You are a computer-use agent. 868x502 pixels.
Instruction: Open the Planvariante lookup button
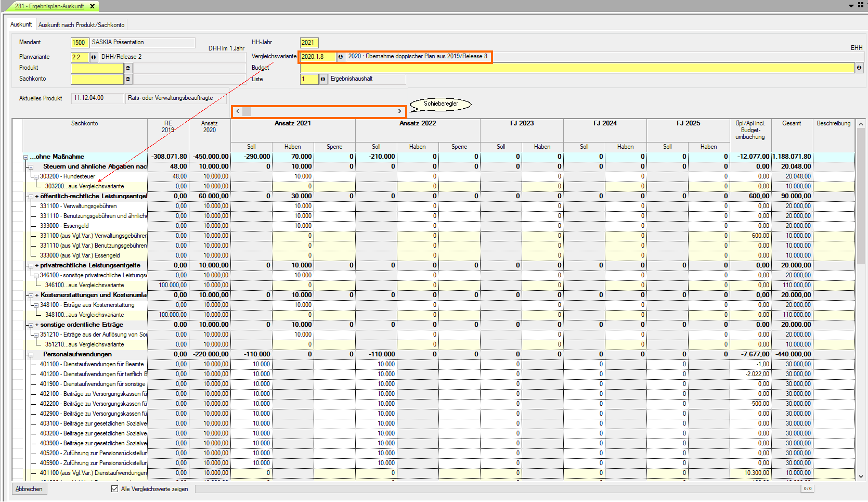(94, 57)
